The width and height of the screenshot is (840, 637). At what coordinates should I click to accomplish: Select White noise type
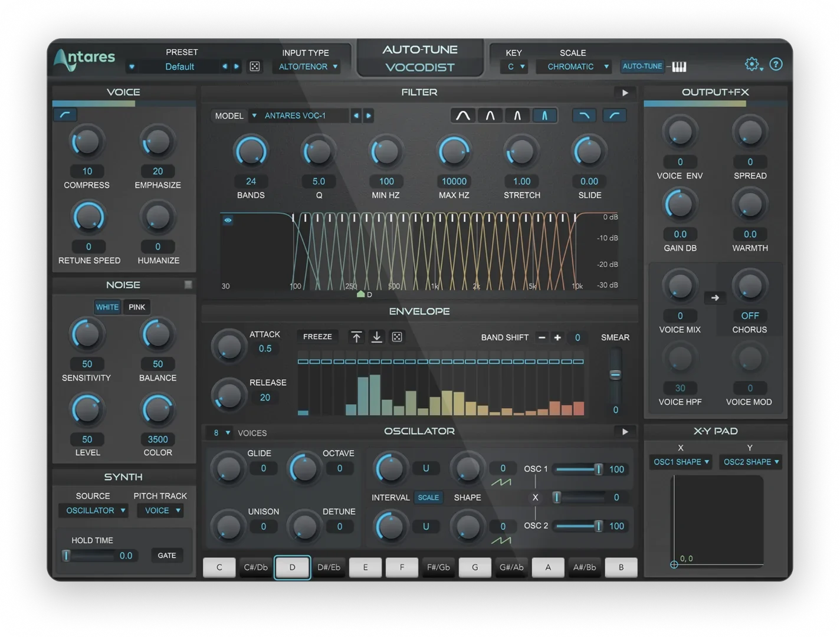tap(107, 307)
